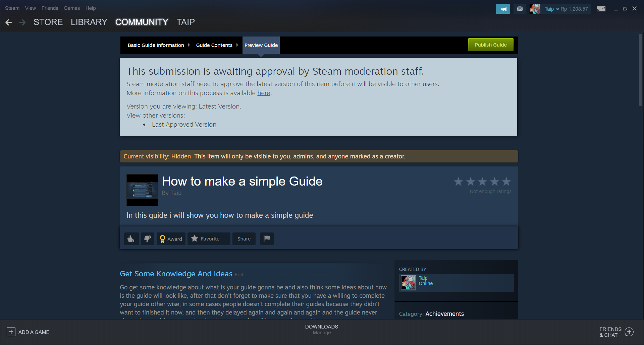Switch to Guide Contents step
The height and width of the screenshot is (345, 644).
pyautogui.click(x=214, y=45)
